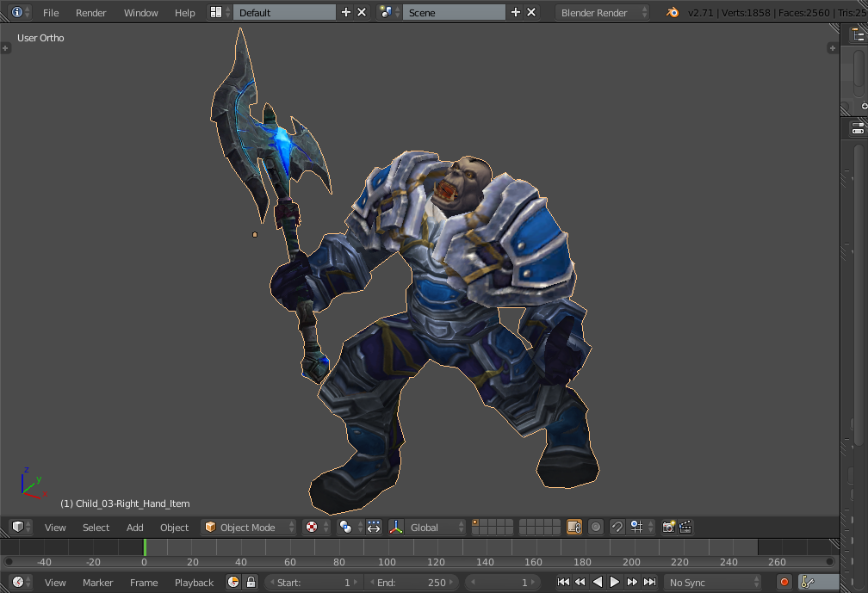Open the Info editor type selector icon
Viewport: 868px width, 593px height.
coord(21,12)
